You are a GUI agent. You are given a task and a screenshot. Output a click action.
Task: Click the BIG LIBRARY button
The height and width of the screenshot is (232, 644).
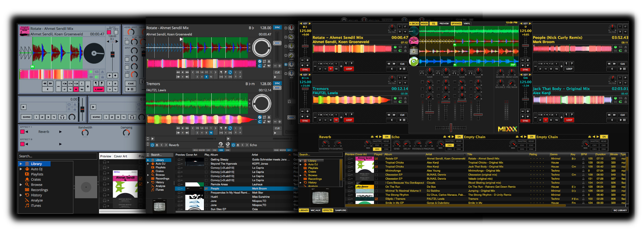click(x=620, y=211)
